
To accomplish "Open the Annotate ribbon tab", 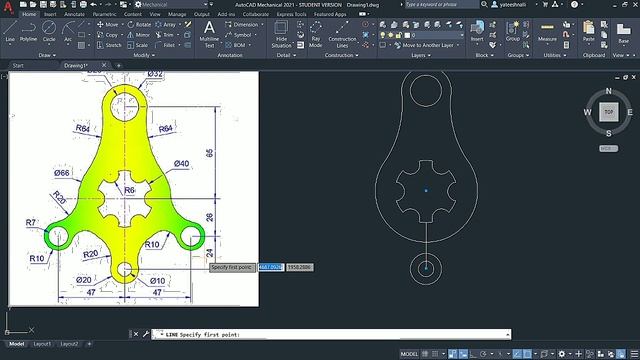I will tap(74, 14).
